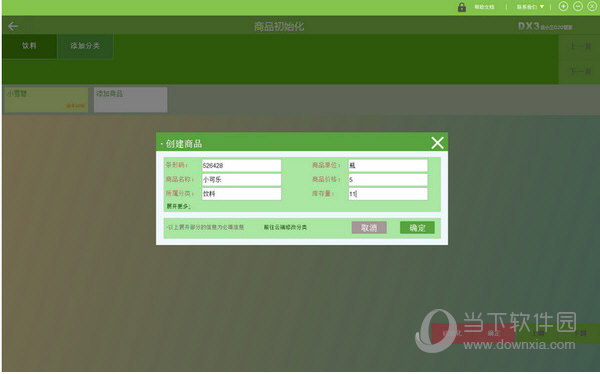Go back with the left arrow icon
Screen dimensions: 600x374
click(13, 26)
